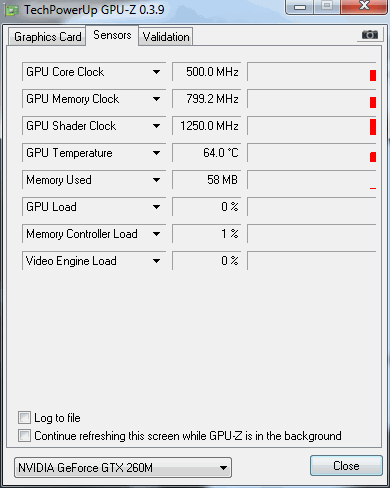
Task: Minimize the GPU-Z window
Action: pyautogui.click(x=300, y=6)
